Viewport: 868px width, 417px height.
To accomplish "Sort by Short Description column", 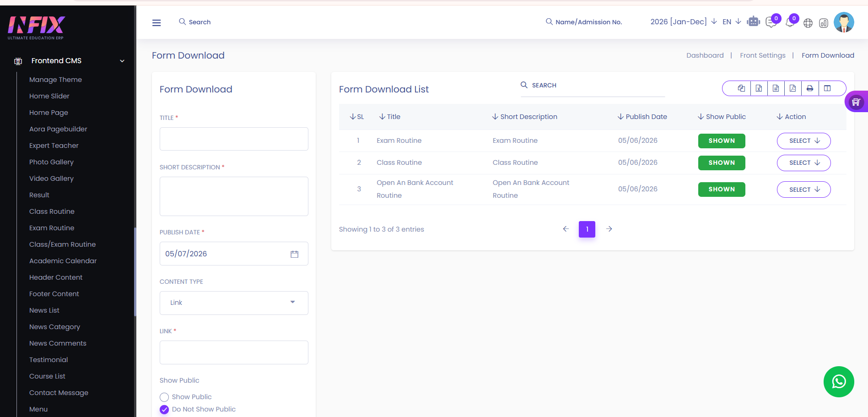I will tap(525, 117).
